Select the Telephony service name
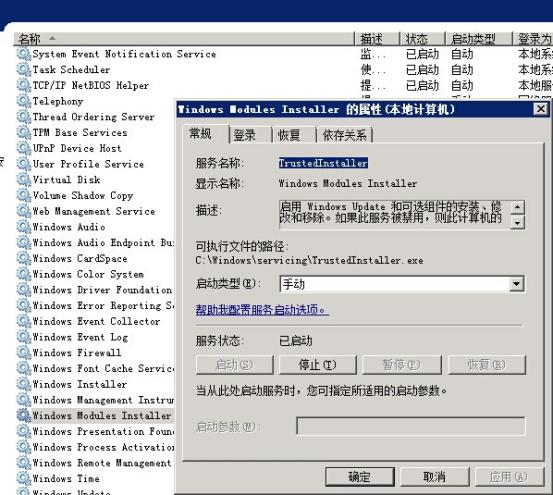553x495 pixels. coord(58,101)
